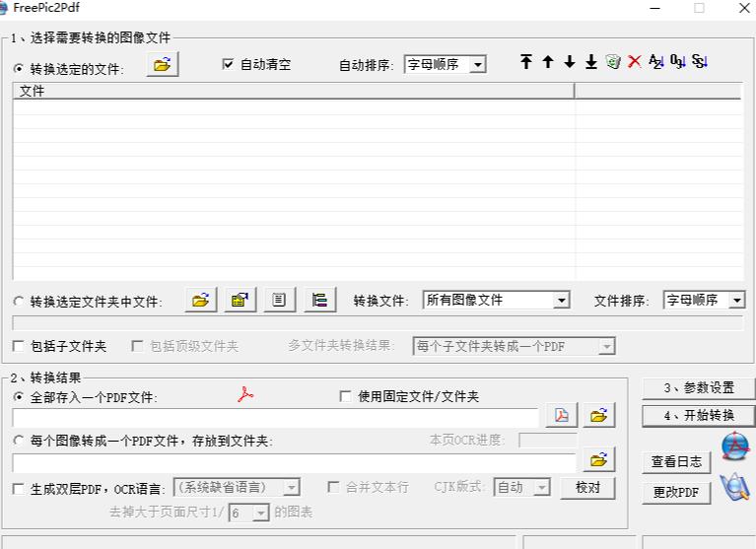
Task: Open log with 查看日志 button
Action: coord(676,461)
